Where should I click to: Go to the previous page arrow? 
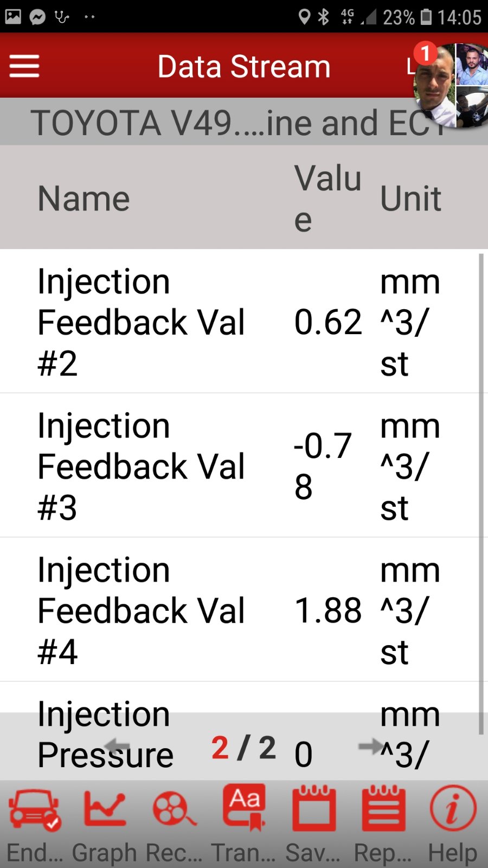click(117, 746)
